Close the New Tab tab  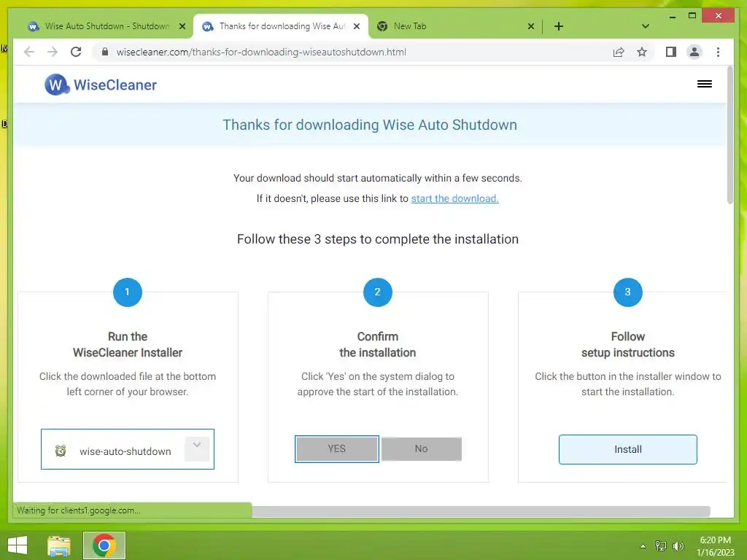tap(531, 26)
